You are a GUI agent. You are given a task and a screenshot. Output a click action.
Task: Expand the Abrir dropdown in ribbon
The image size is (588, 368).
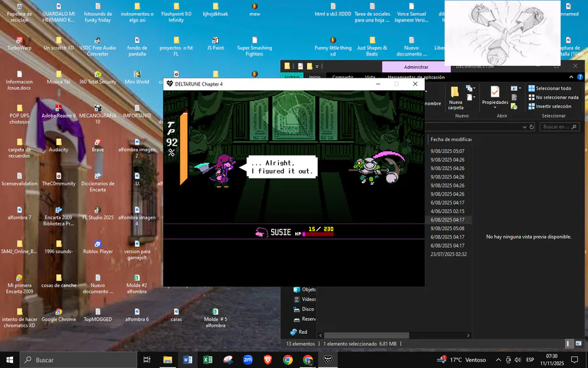pyautogui.click(x=515, y=88)
